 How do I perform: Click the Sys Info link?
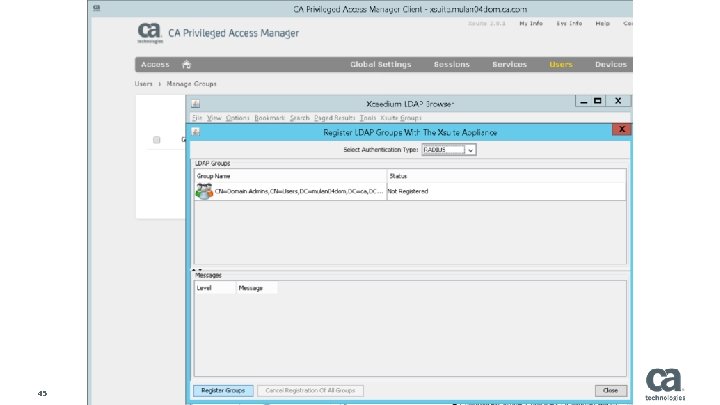click(569, 23)
